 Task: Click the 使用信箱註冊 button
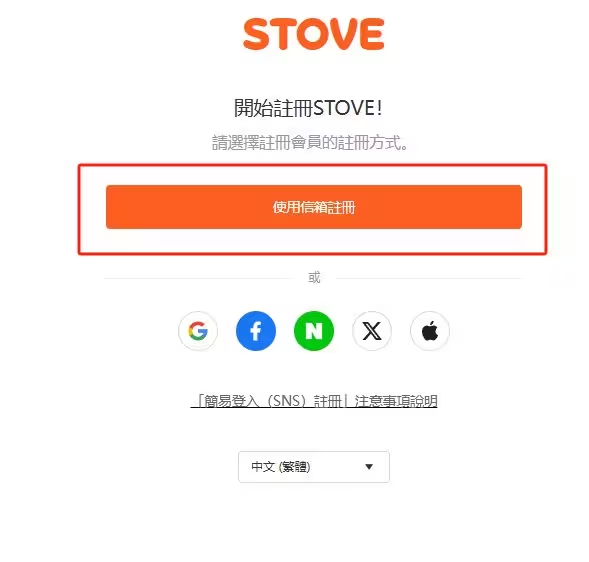coord(314,207)
